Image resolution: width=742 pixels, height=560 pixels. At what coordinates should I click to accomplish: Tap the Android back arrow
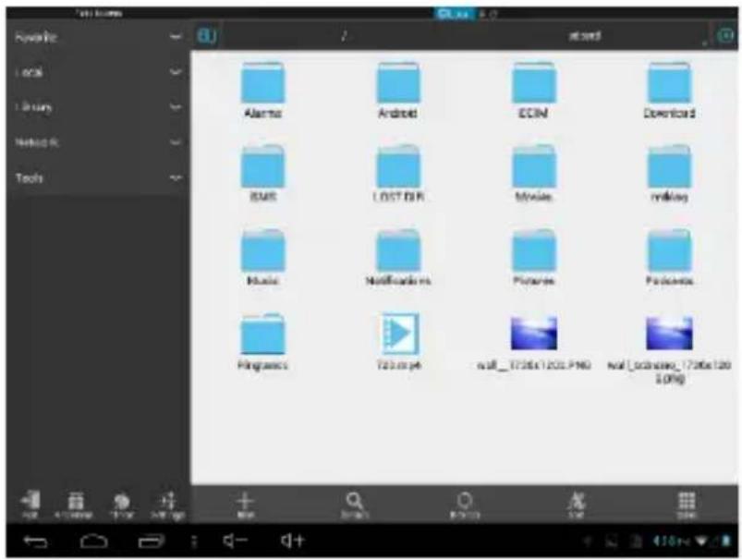click(x=35, y=541)
